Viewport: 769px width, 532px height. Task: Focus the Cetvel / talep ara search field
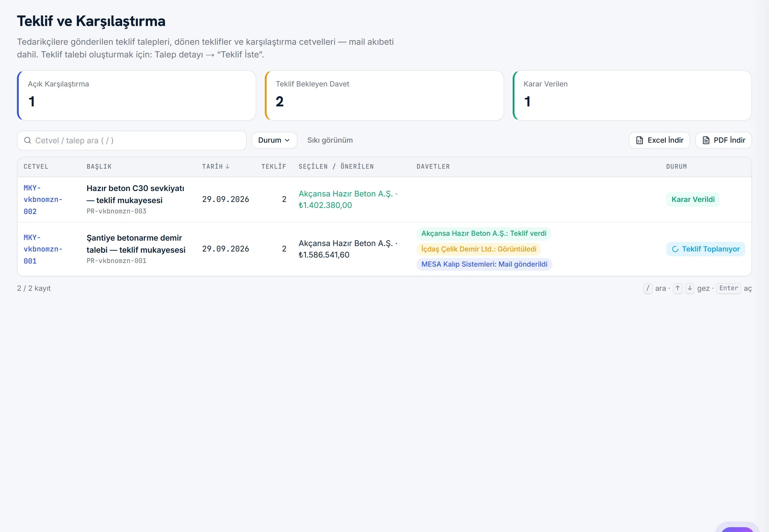coord(132,140)
